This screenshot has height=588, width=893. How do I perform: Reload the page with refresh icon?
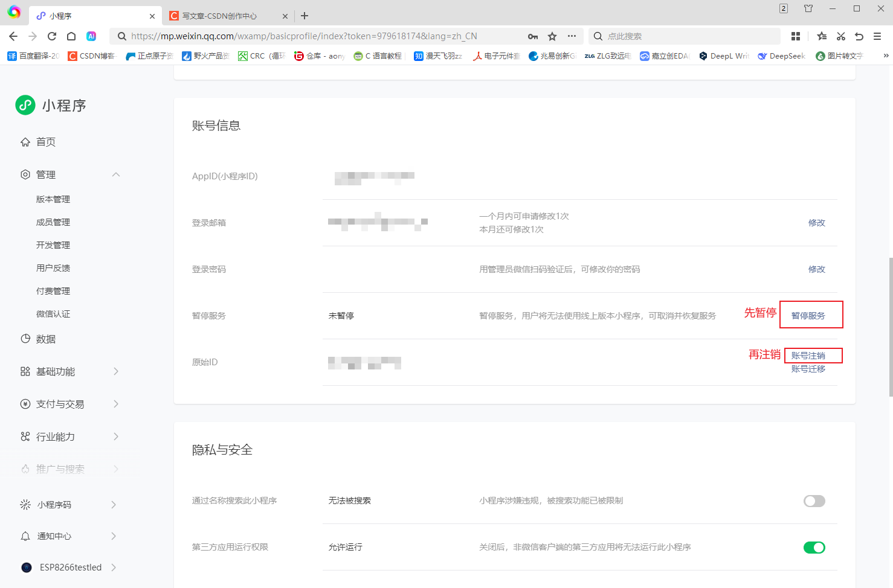[x=52, y=36]
